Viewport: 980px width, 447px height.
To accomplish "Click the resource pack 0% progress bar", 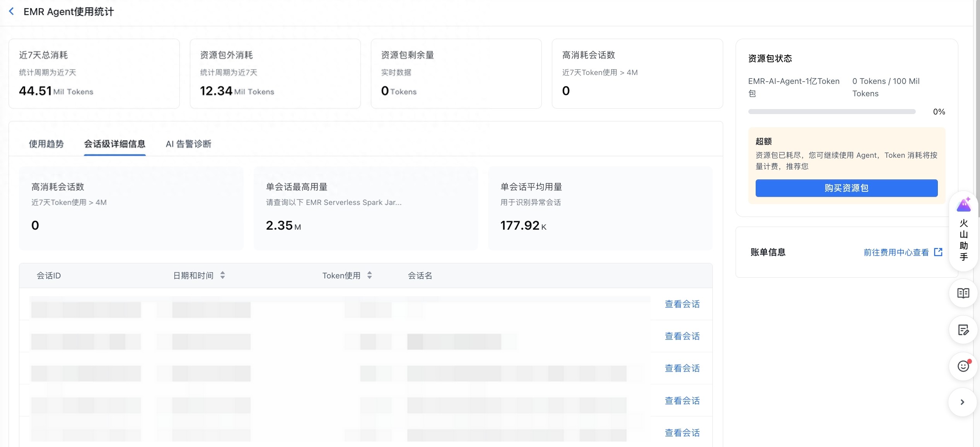I will coord(832,111).
